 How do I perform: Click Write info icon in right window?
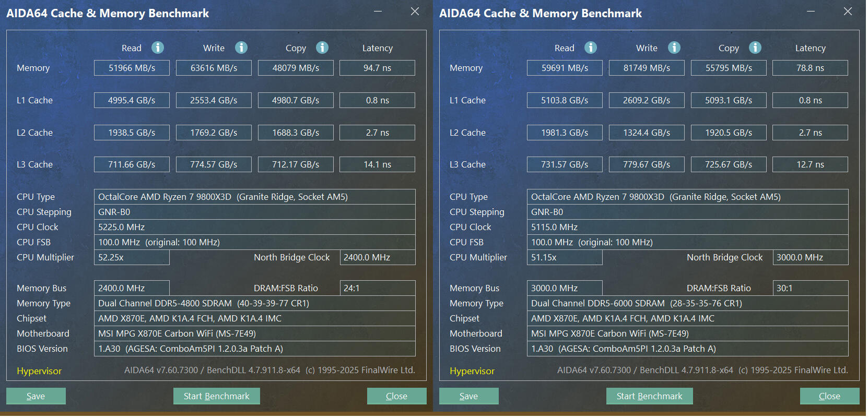[x=674, y=47]
